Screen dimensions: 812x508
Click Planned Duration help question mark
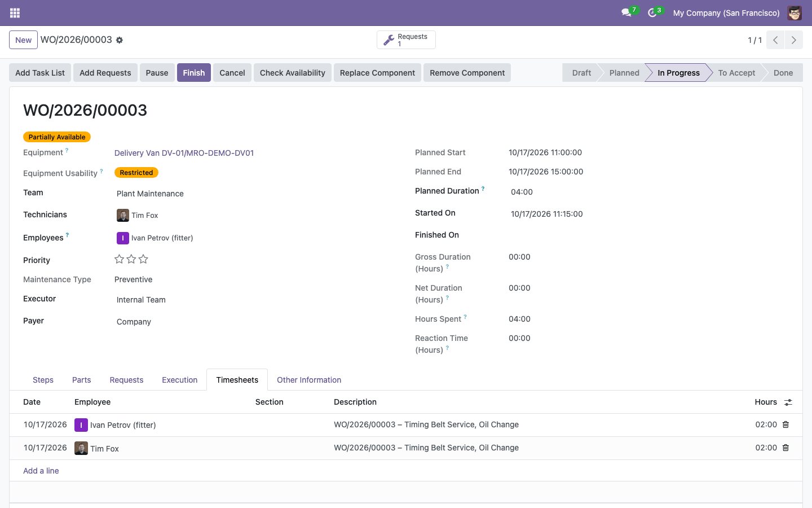click(483, 189)
